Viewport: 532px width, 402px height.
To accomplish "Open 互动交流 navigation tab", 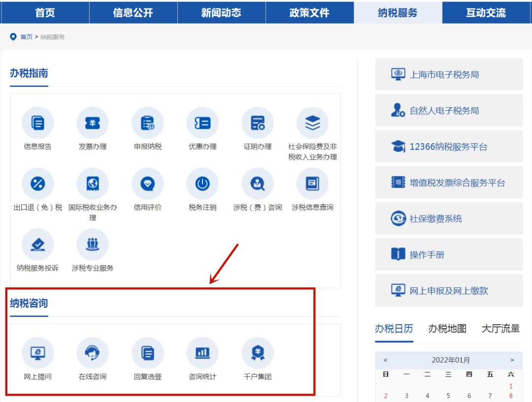I will pos(486,12).
